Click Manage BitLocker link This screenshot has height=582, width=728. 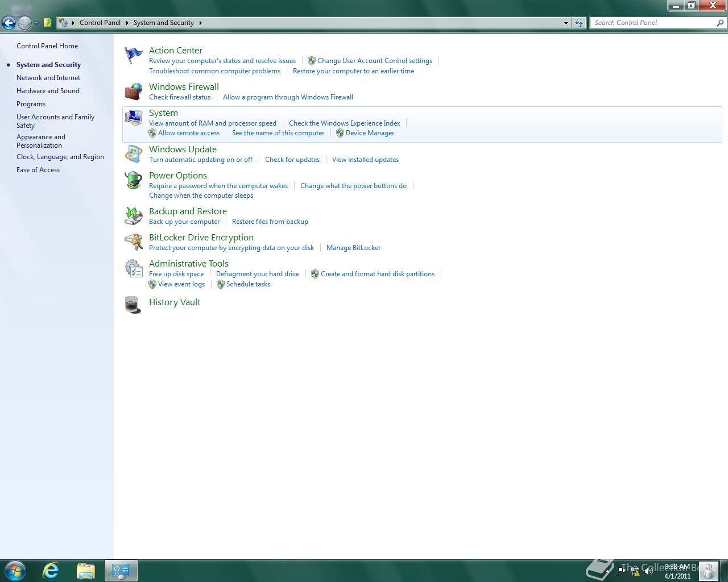tap(353, 248)
